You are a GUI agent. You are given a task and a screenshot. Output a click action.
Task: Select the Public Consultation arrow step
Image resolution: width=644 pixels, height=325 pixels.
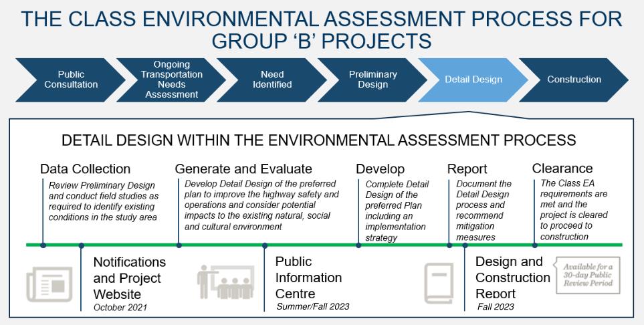click(71, 80)
